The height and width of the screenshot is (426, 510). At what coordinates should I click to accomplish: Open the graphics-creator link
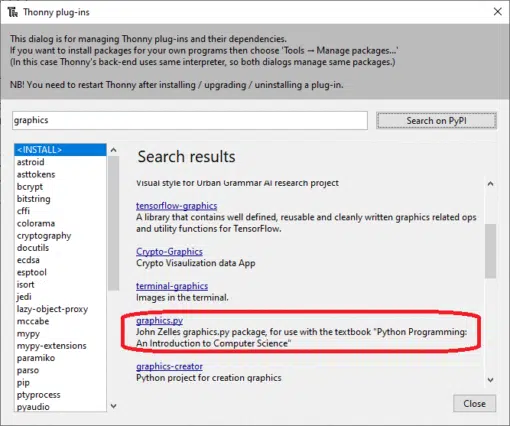pos(169,366)
